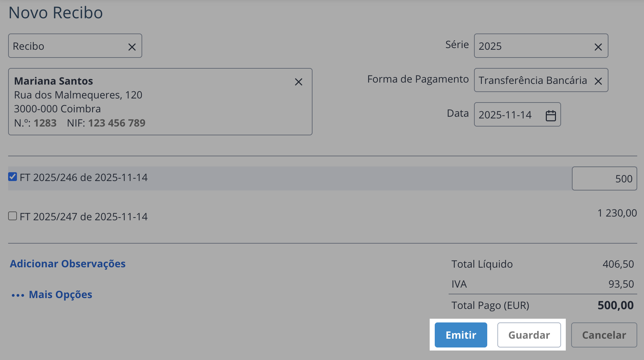
Task: Click the ellipsis icon next to Mais Opções
Action: pyautogui.click(x=18, y=295)
